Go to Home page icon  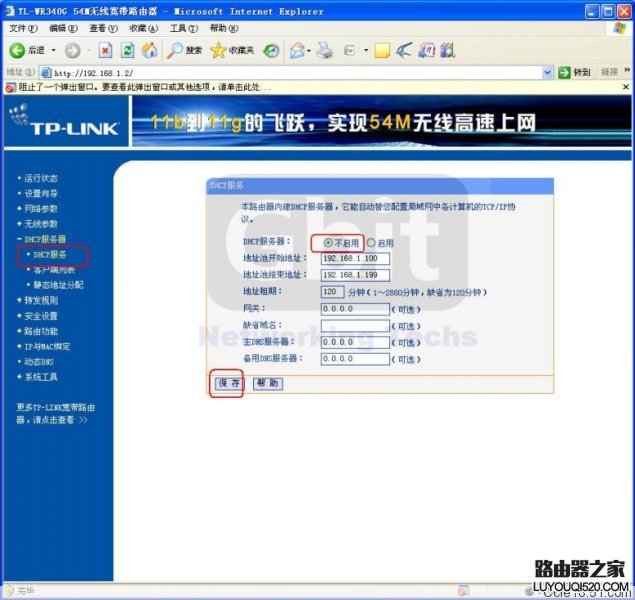tap(149, 51)
